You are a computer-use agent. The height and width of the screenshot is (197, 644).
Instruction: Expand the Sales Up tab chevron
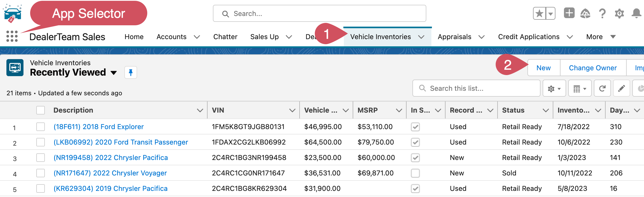289,37
